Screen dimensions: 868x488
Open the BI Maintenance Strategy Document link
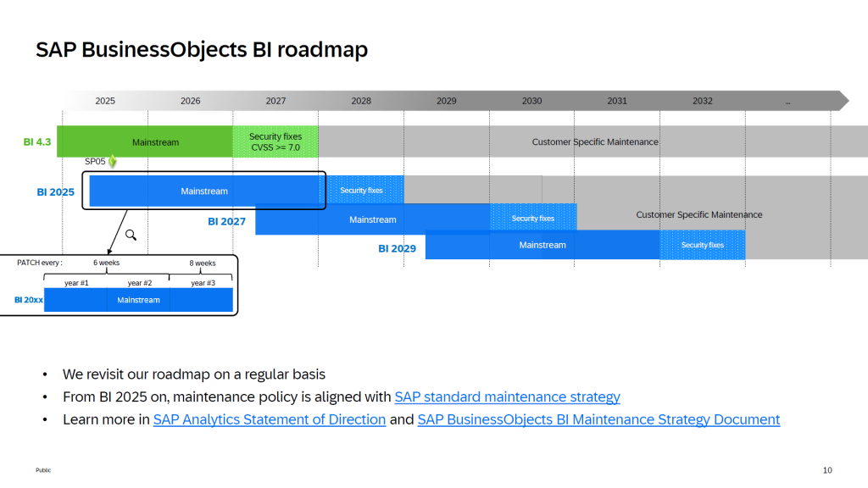click(x=598, y=419)
